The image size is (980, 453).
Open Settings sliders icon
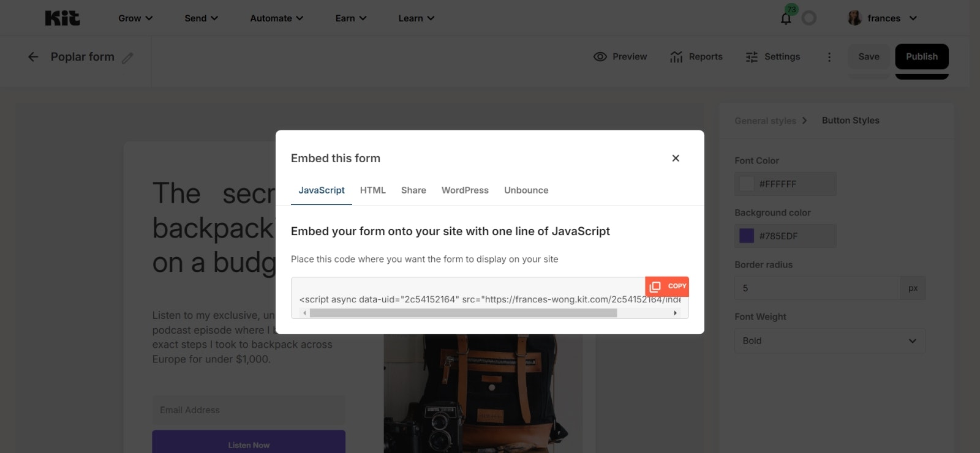752,57
